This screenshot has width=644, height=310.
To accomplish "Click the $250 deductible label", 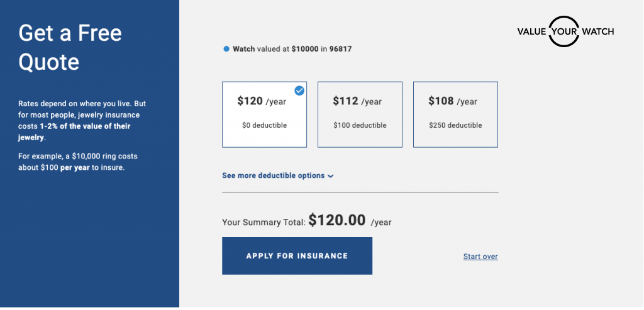I will click(455, 125).
